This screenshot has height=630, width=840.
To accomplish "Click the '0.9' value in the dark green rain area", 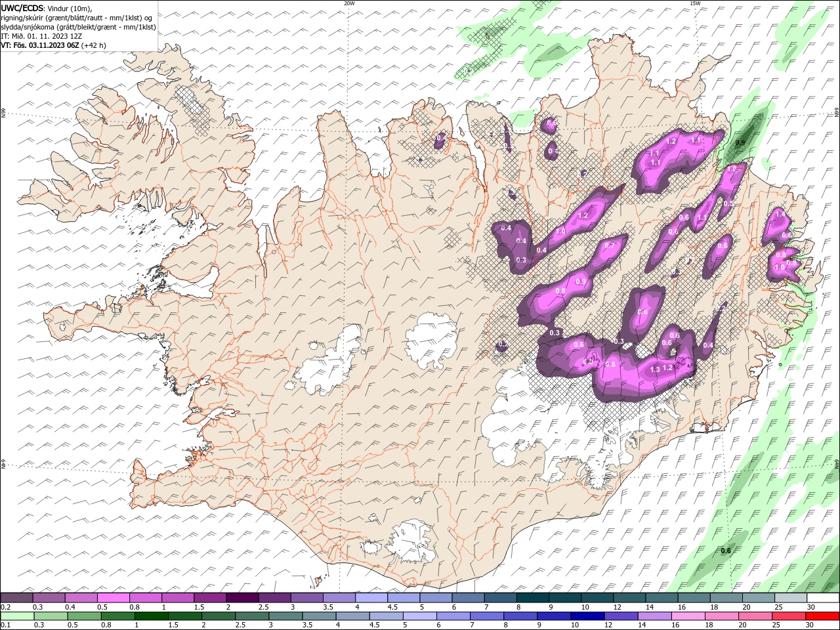I will coord(740,142).
